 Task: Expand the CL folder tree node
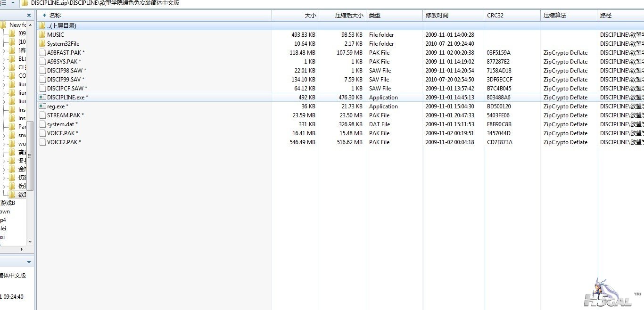coord(4,67)
